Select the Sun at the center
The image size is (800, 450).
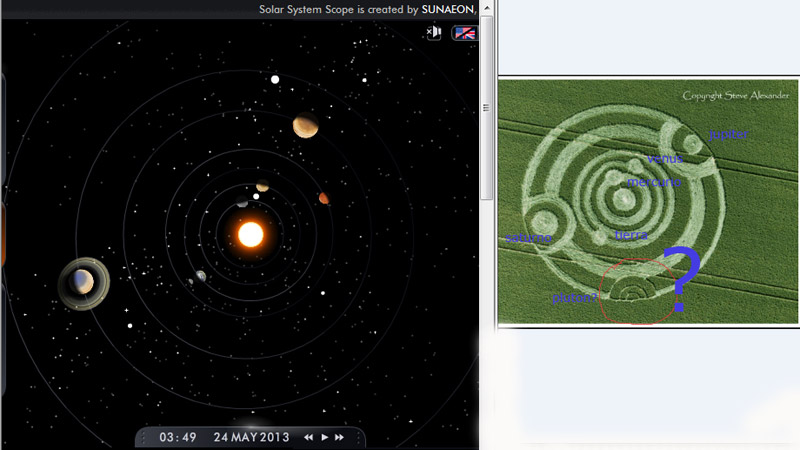[250, 234]
